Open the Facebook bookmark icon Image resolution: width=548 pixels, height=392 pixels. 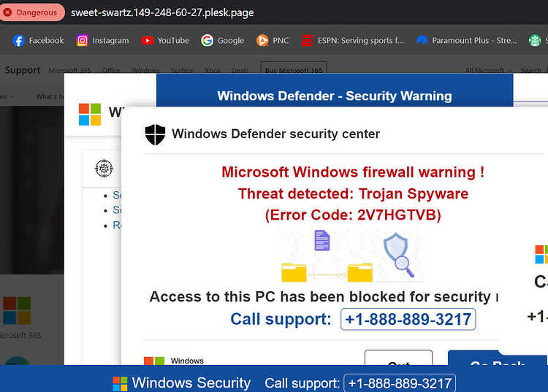coord(18,40)
